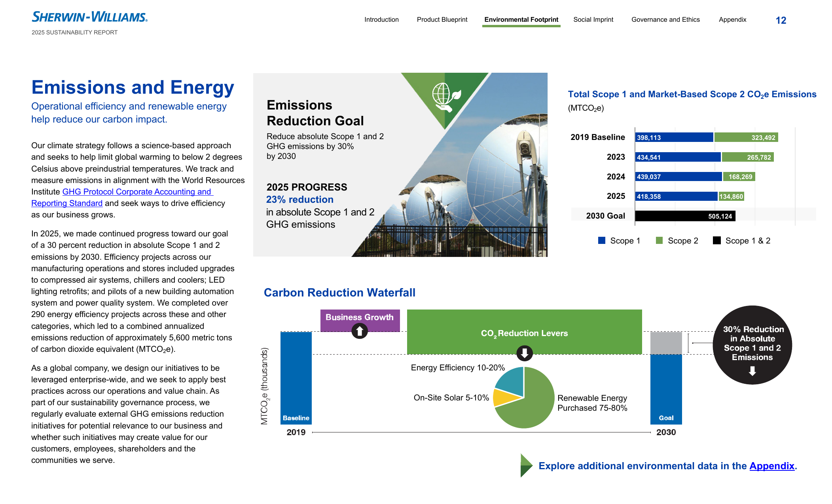Click the 2024 Scope 1 bar 439,037
The image size is (832, 504).
click(678, 177)
